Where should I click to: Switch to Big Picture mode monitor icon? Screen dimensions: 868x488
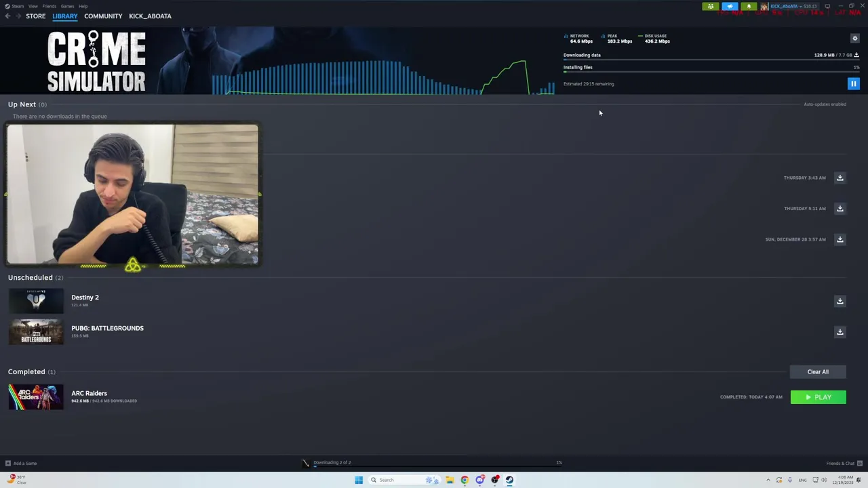(x=827, y=6)
